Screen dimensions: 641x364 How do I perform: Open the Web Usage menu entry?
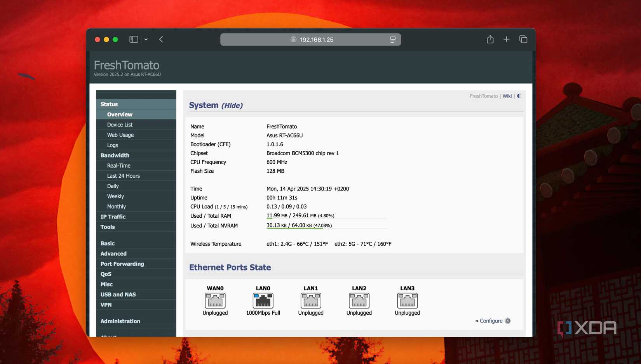tap(120, 135)
